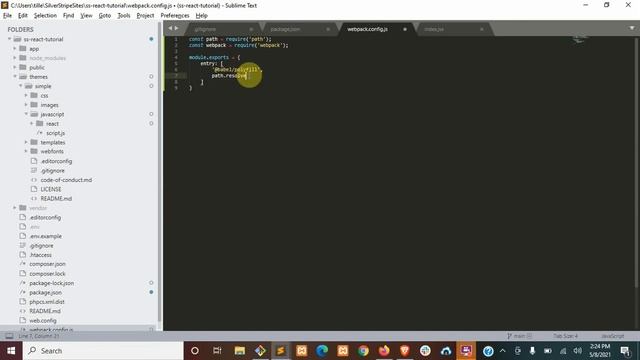This screenshot has height=360, width=640.
Task: Close the index.js editor tab
Action: pyautogui.click(x=482, y=29)
